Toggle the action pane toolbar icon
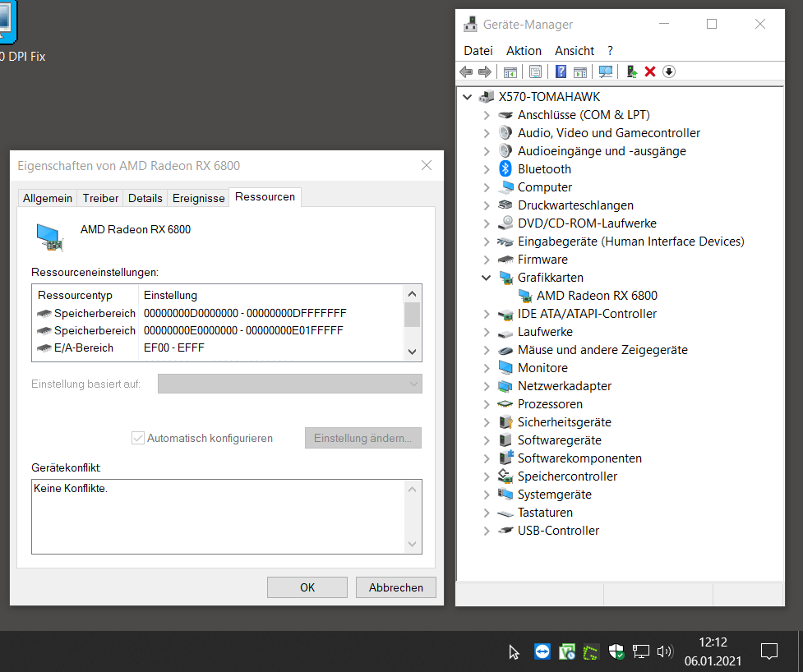Image resolution: width=803 pixels, height=672 pixels. [x=580, y=71]
